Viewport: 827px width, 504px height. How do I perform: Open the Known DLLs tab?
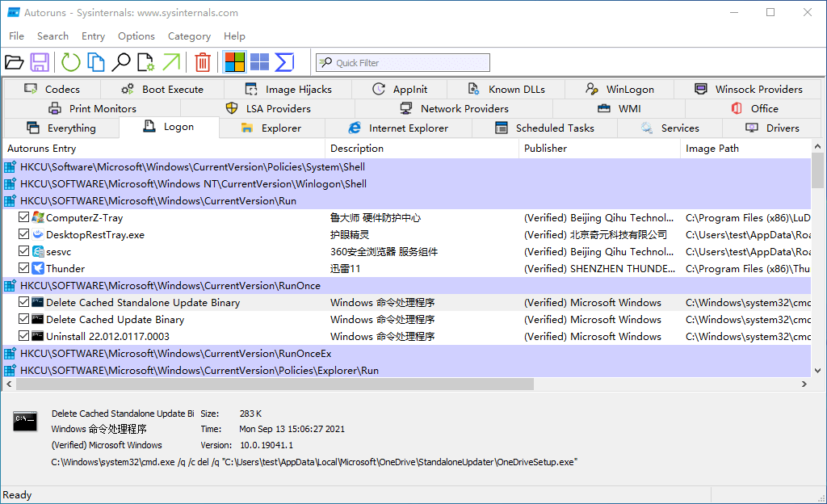(506, 89)
